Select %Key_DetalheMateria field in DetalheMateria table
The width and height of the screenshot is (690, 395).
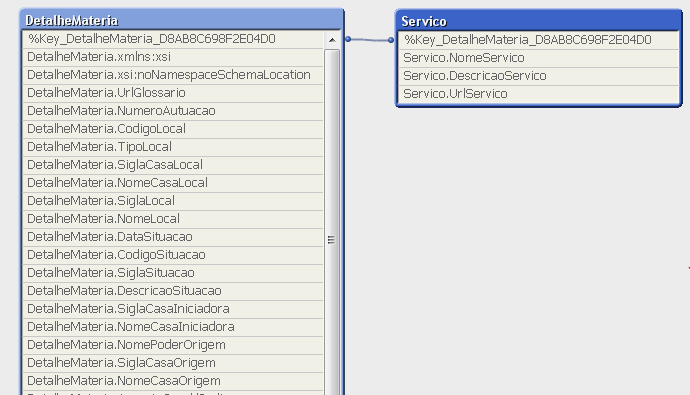click(173, 39)
